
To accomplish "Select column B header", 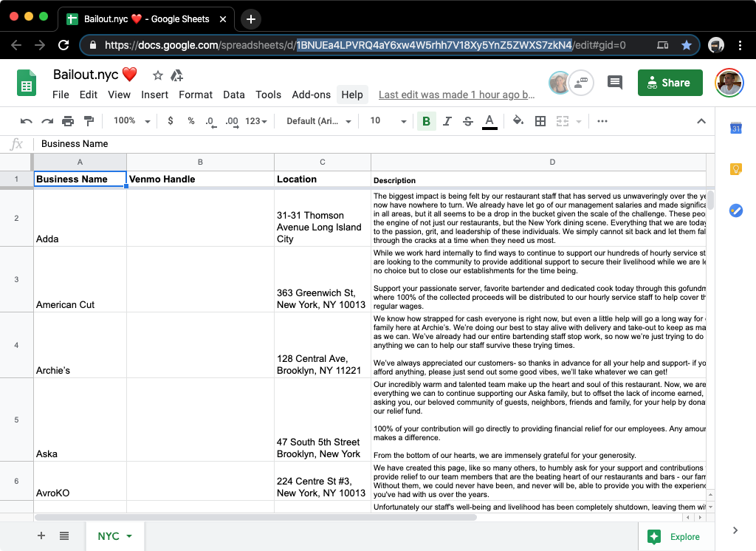I will coord(200,162).
